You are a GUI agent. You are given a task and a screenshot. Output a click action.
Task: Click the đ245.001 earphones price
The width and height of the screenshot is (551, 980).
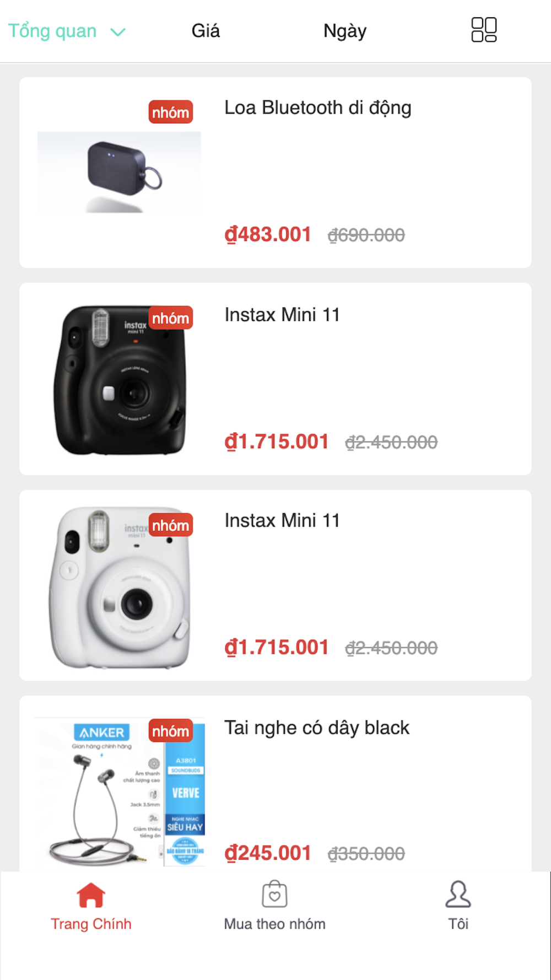pos(268,853)
